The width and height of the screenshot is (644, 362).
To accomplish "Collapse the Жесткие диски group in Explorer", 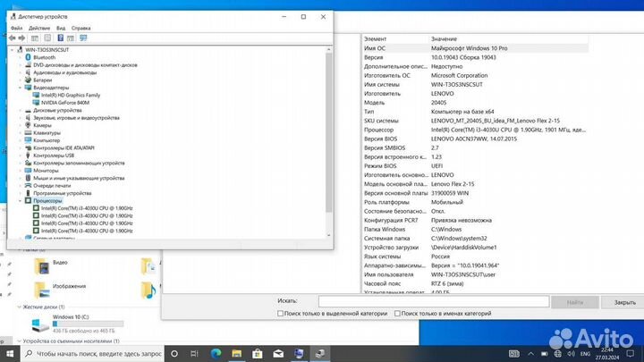I will coord(19,307).
